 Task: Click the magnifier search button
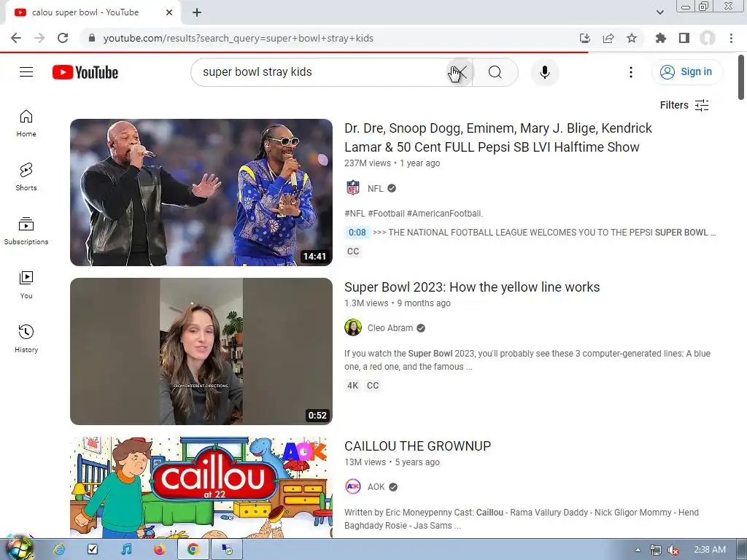[495, 72]
